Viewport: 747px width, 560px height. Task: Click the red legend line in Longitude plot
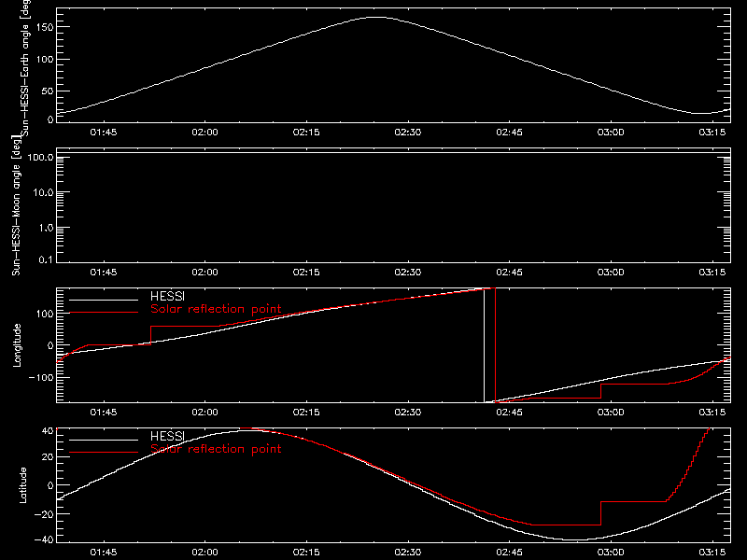104,313
